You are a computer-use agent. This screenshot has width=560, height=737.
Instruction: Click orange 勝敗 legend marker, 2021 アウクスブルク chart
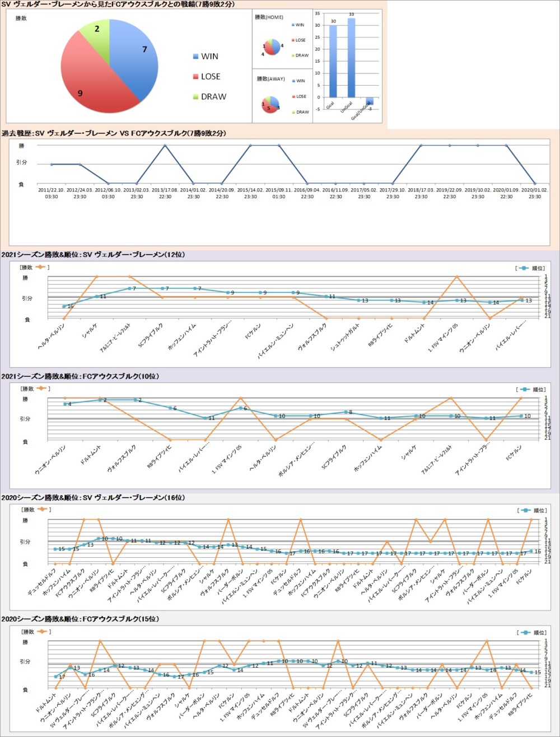tap(41, 388)
